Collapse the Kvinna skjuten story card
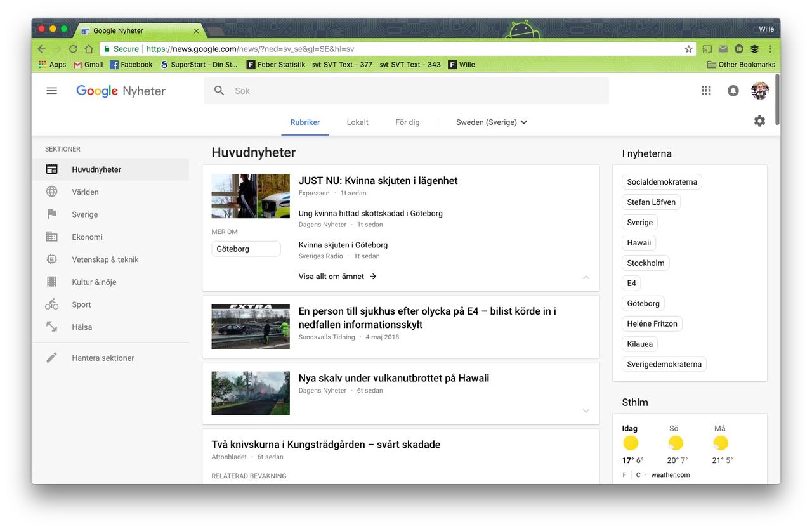 point(586,277)
